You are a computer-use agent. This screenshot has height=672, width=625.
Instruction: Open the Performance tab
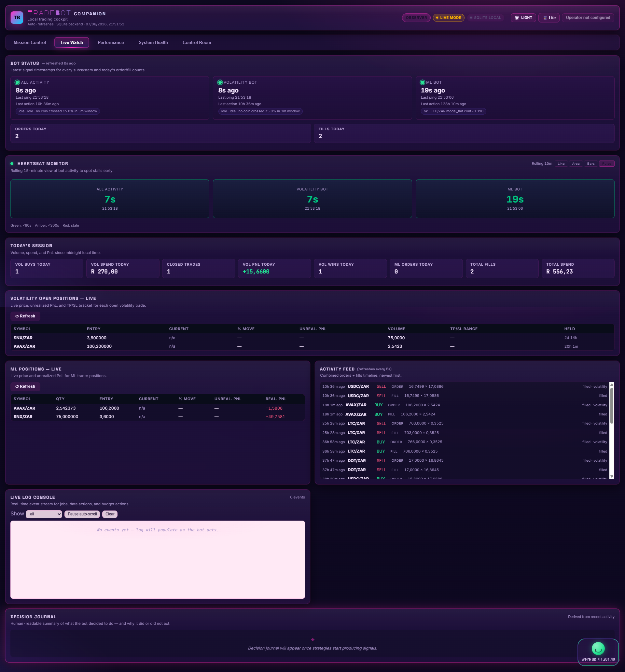[x=111, y=42]
